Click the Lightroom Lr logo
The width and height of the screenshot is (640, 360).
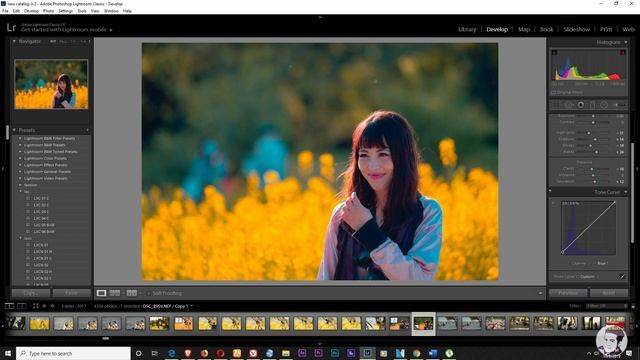point(11,28)
